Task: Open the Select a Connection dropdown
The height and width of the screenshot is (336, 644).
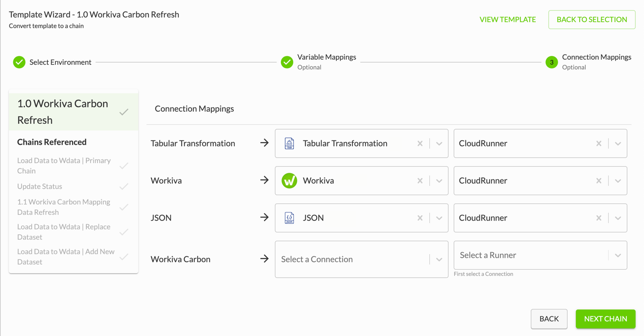Action: 362,259
